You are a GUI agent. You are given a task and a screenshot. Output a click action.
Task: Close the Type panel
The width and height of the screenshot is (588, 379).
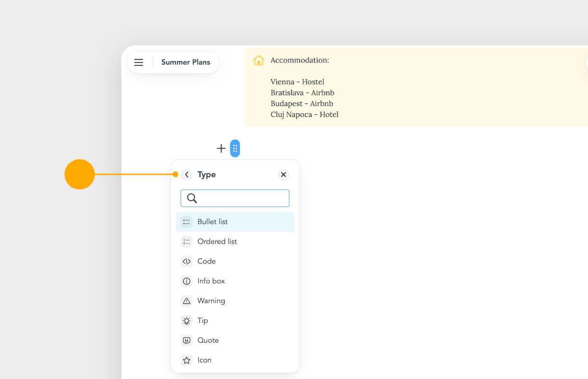click(284, 175)
